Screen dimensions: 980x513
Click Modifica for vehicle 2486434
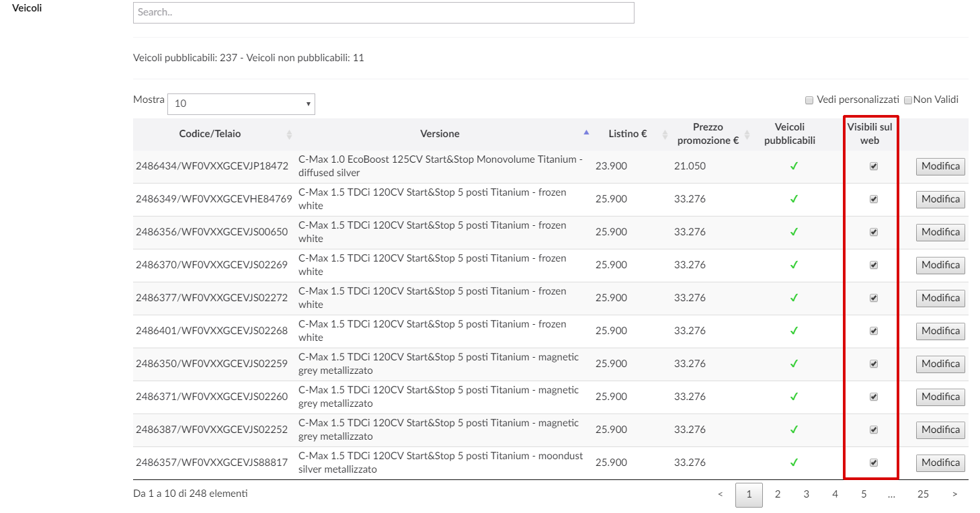pos(940,167)
